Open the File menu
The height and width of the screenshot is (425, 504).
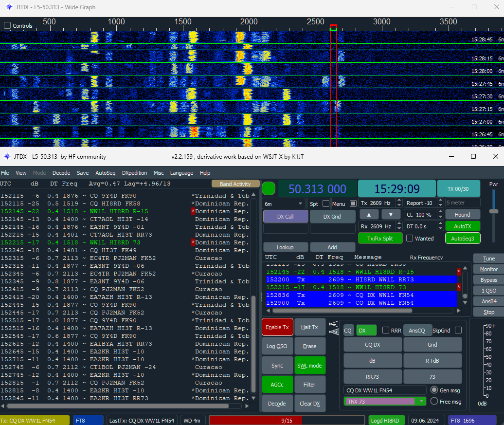(x=5, y=173)
